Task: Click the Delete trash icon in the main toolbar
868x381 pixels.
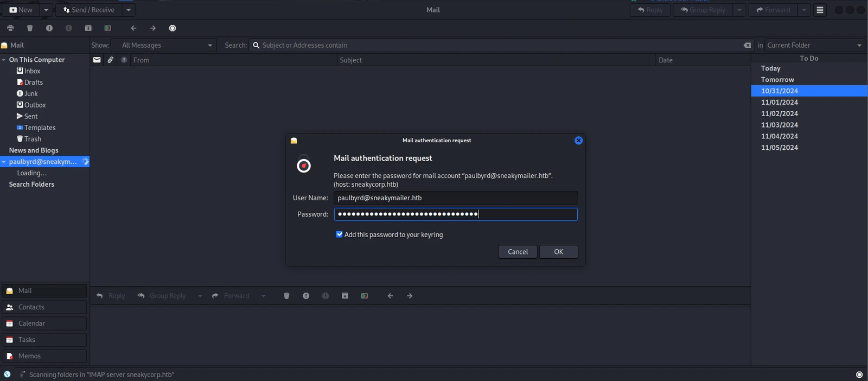Action: click(x=30, y=28)
